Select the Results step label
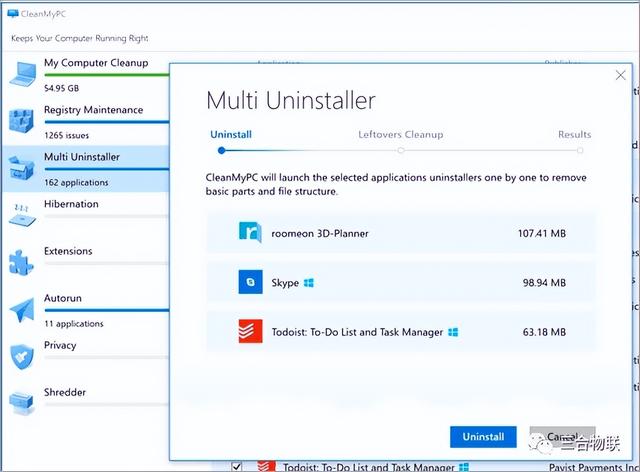The width and height of the screenshot is (640, 472). pyautogui.click(x=574, y=135)
